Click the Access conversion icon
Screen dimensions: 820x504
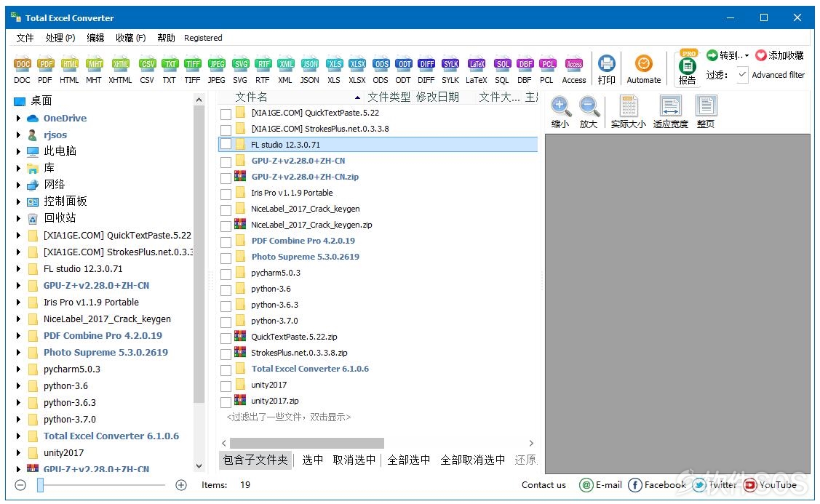[574, 70]
